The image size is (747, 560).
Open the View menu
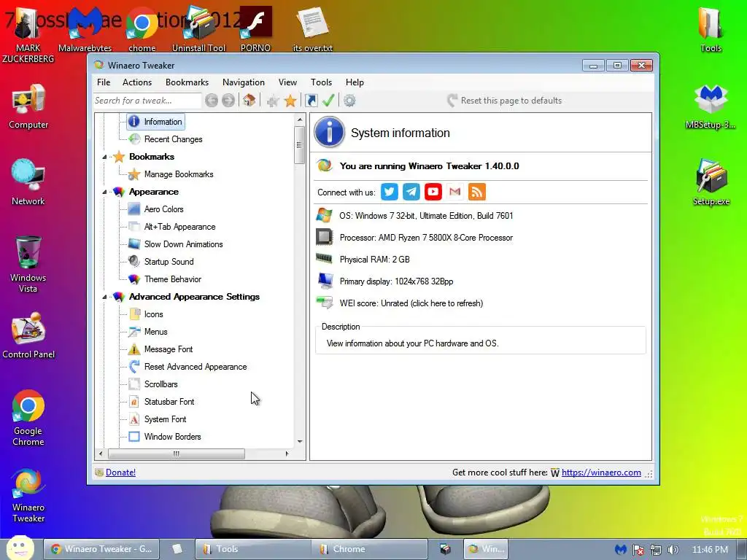click(x=287, y=82)
